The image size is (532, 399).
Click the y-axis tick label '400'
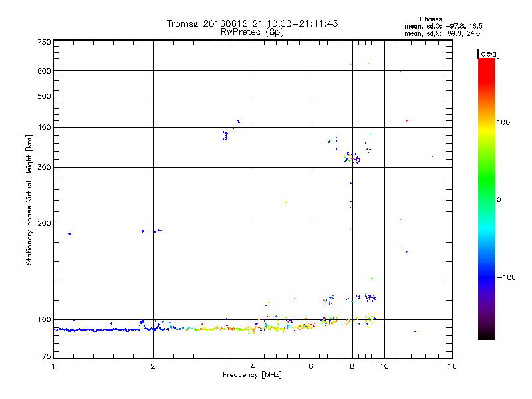click(x=44, y=127)
